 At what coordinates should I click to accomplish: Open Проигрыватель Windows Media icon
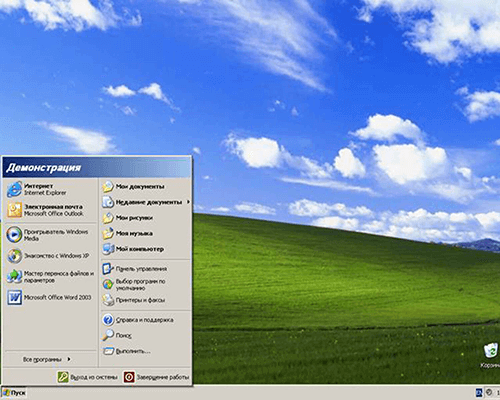(x=14, y=235)
